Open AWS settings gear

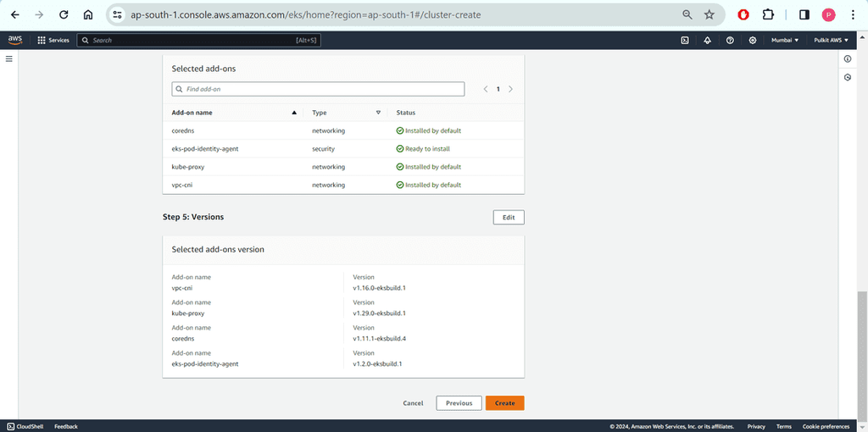pos(753,41)
